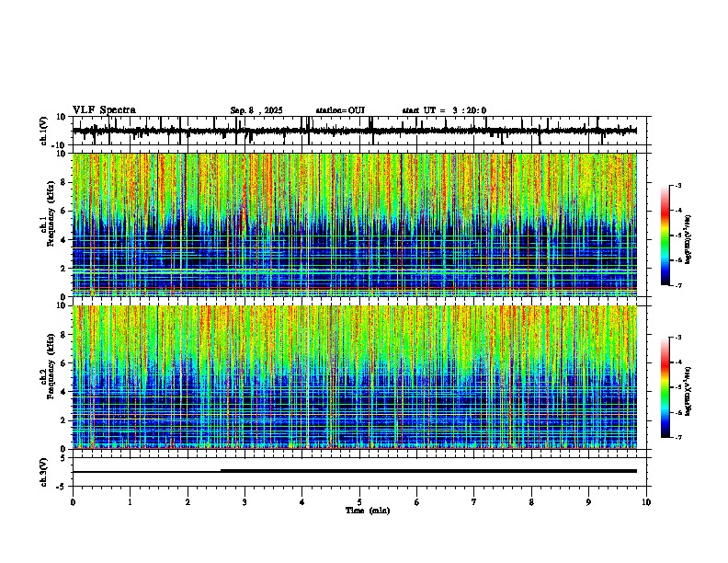The width and height of the screenshot is (728, 563).
Task: Click the "start UT = 3 :20: 0" text
Action: (444, 110)
